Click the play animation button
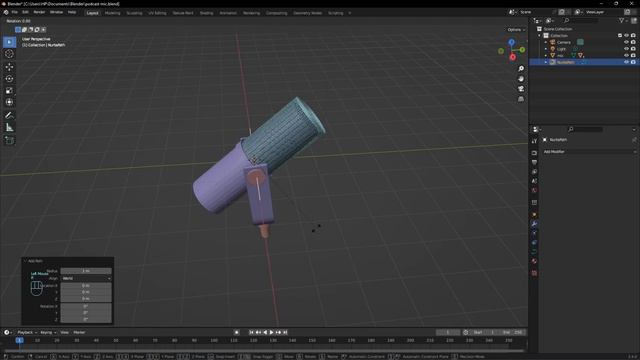 271,332
